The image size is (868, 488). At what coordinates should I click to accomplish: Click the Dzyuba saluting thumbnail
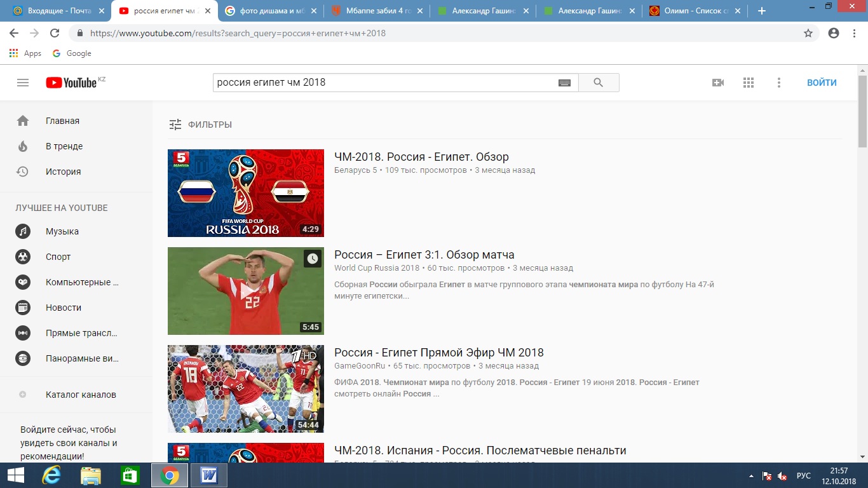[x=246, y=291]
